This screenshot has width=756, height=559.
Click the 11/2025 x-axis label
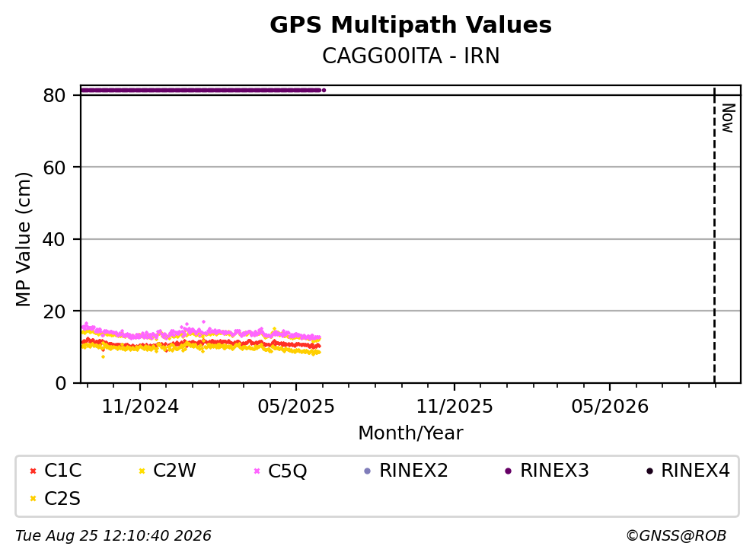(x=455, y=407)
